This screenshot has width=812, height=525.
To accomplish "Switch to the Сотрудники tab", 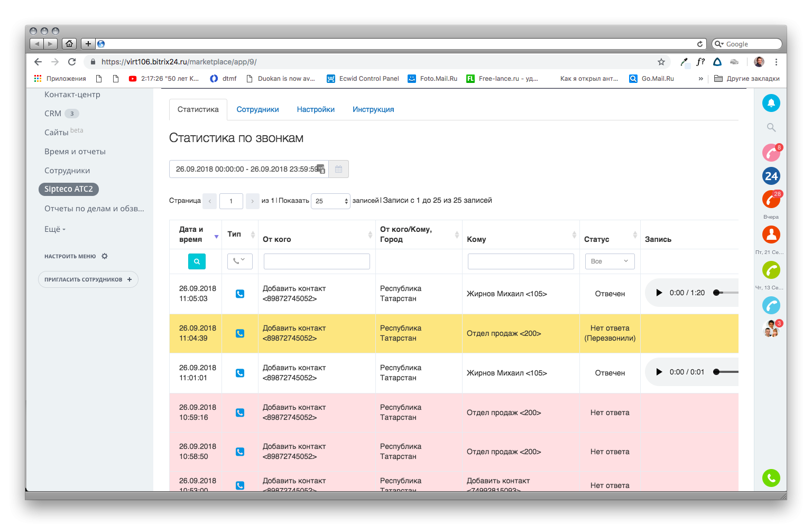I will [x=257, y=109].
